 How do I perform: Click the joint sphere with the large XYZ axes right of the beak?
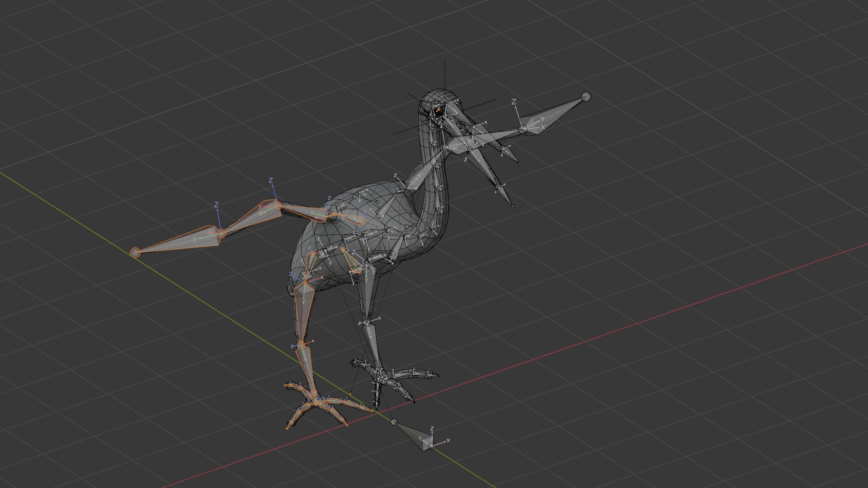[x=523, y=130]
